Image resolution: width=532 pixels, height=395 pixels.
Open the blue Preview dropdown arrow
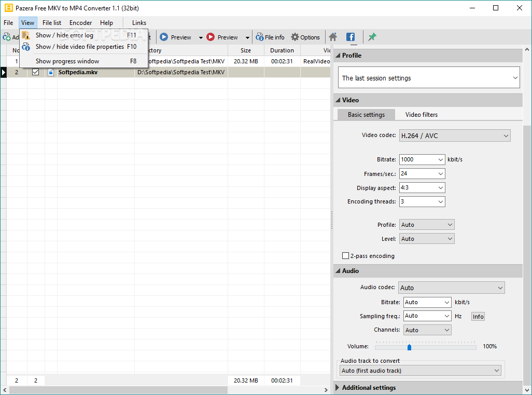click(x=201, y=37)
